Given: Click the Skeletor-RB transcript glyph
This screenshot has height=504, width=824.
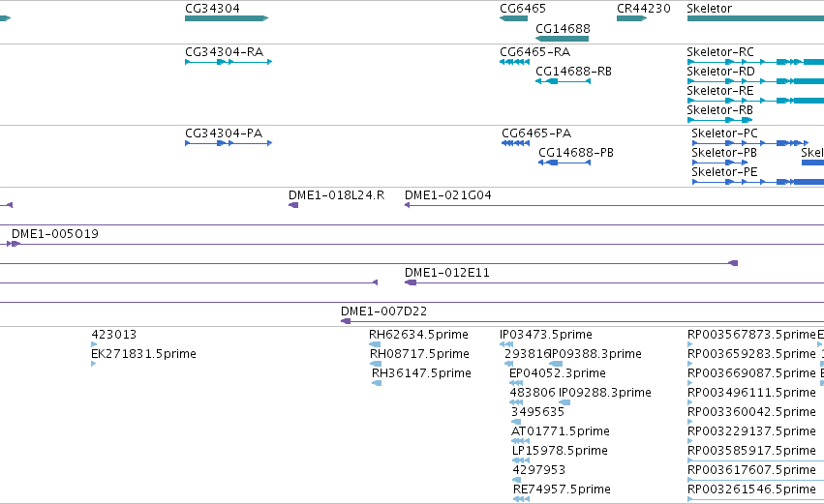Looking at the screenshot, I should [720, 120].
